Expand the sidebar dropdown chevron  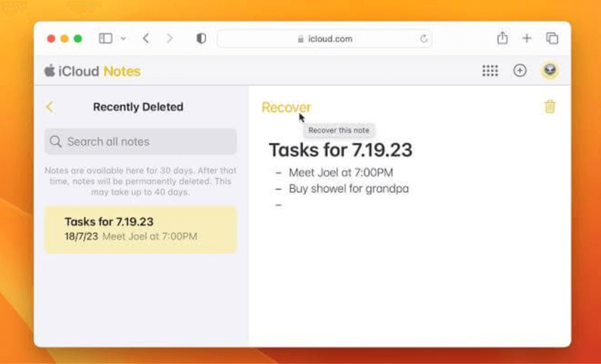coord(123,38)
